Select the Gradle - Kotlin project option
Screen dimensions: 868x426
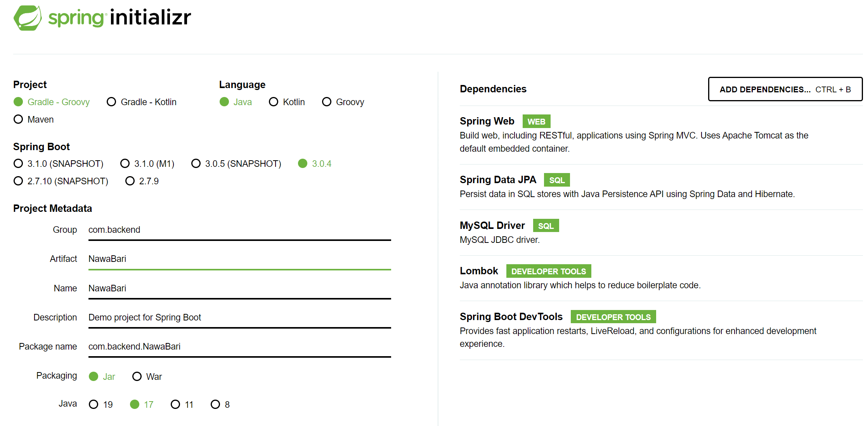click(142, 102)
